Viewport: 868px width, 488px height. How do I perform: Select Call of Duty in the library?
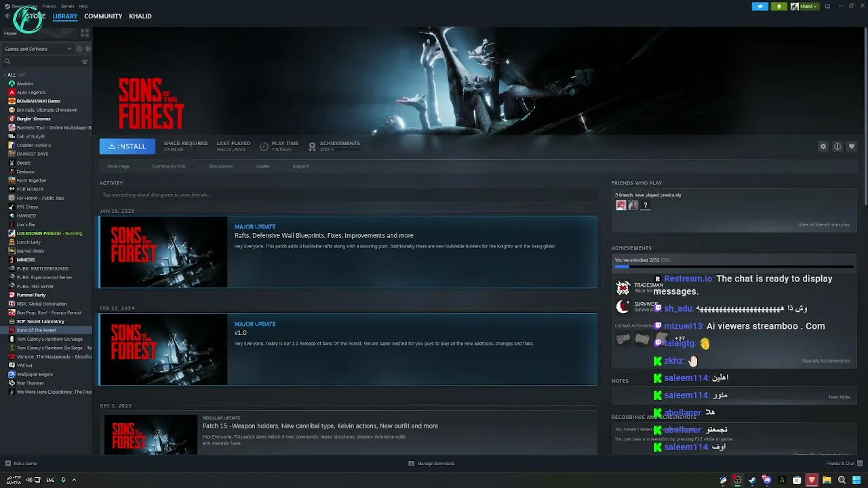click(x=31, y=136)
